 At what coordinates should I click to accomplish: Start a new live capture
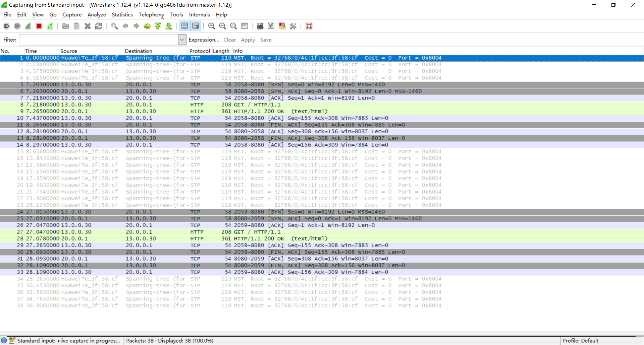click(x=28, y=26)
